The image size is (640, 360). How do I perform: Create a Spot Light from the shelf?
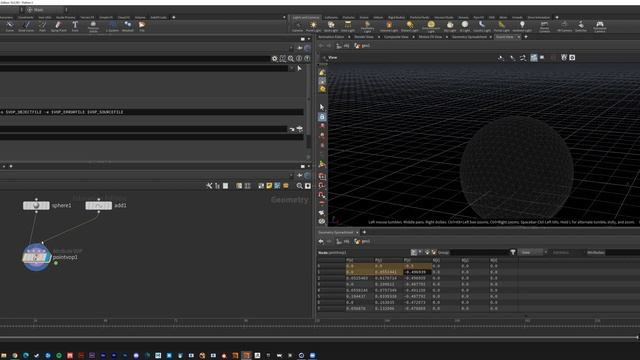(x=331, y=27)
